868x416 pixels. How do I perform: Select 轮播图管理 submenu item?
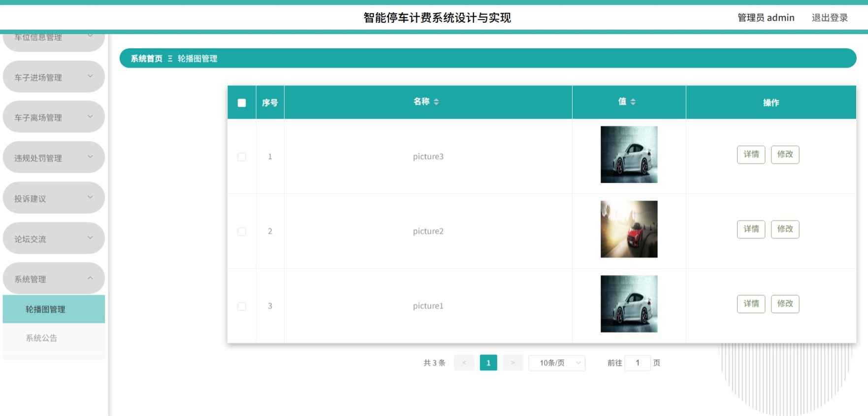click(x=54, y=309)
